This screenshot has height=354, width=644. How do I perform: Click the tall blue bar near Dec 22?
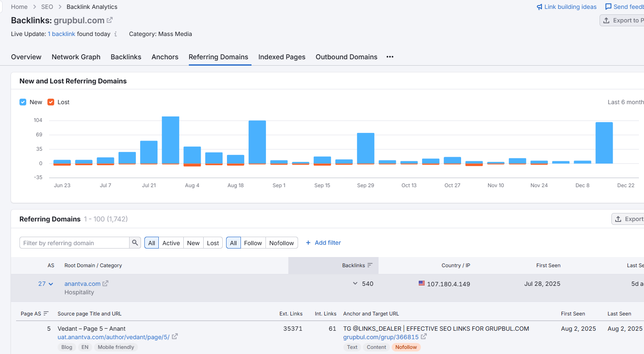pos(604,143)
